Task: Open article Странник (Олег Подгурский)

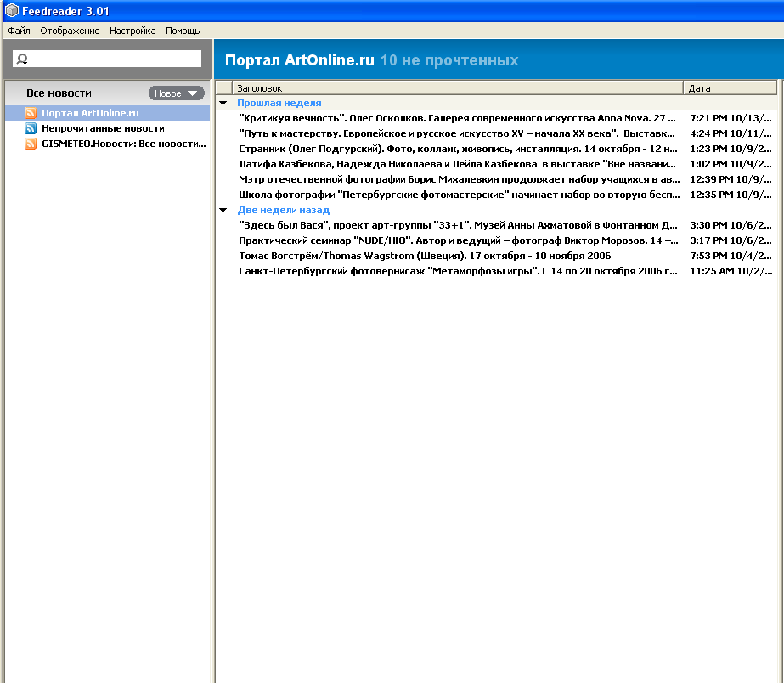Action: tap(458, 149)
